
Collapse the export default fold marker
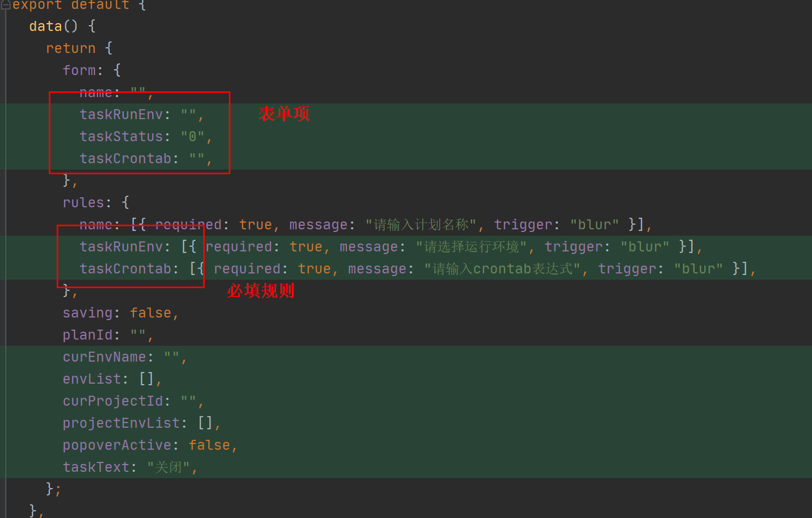coord(6,5)
